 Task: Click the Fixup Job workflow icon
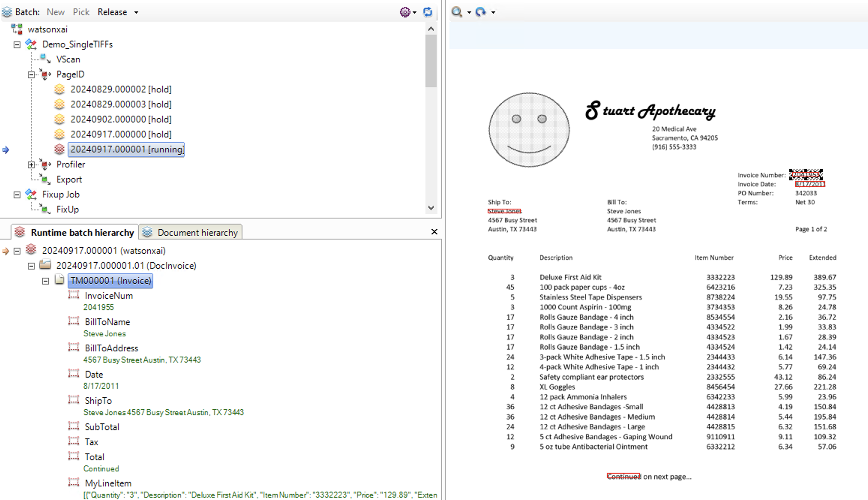click(31, 194)
